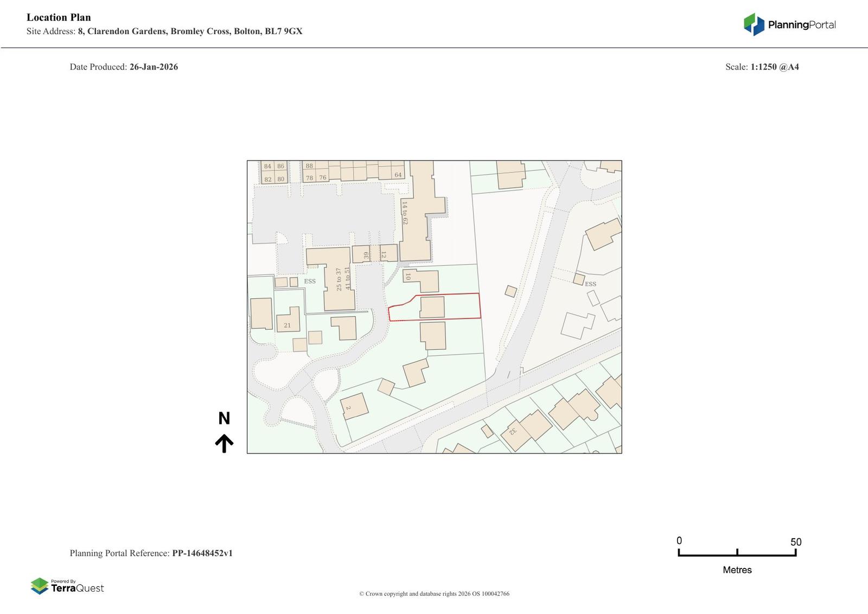Click the '25 to 37' building label
The height and width of the screenshot is (614, 868).
tap(339, 279)
